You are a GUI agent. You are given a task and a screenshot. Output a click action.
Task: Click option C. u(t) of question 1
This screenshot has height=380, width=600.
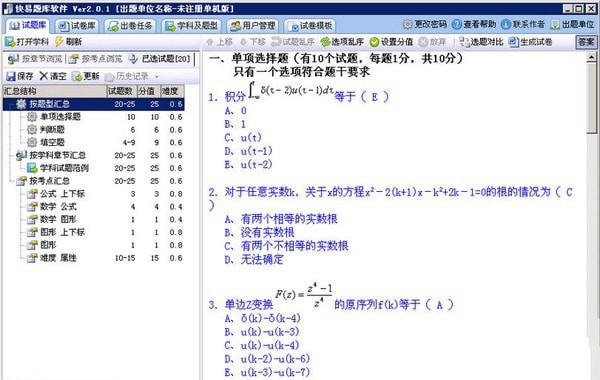[243, 138]
